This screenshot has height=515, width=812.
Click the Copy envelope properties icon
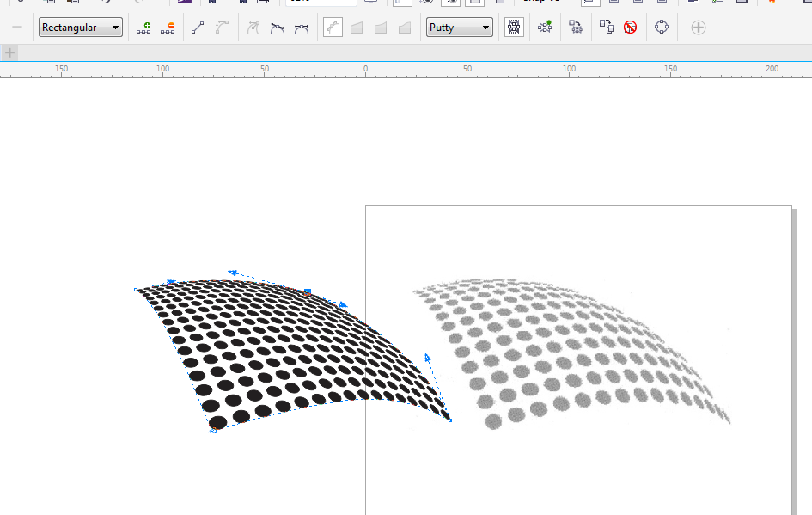tap(607, 27)
